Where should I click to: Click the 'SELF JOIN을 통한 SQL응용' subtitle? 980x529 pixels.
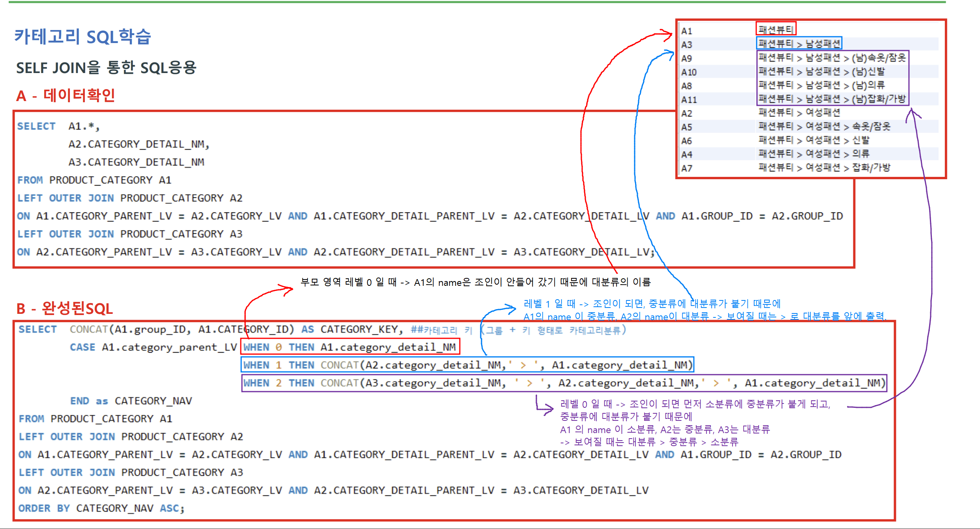(x=106, y=68)
